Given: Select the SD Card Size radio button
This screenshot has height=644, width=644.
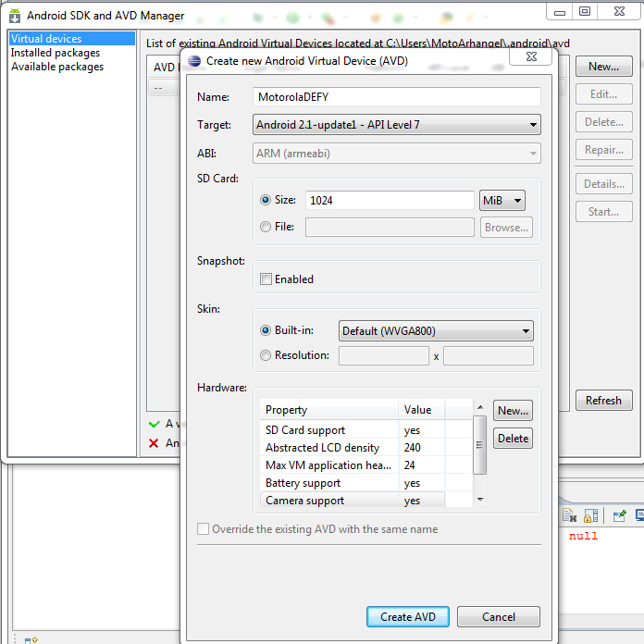Looking at the screenshot, I should (x=266, y=200).
